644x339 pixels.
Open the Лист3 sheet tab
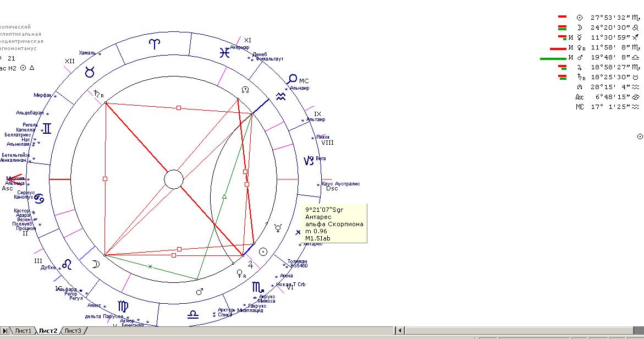[x=73, y=331]
